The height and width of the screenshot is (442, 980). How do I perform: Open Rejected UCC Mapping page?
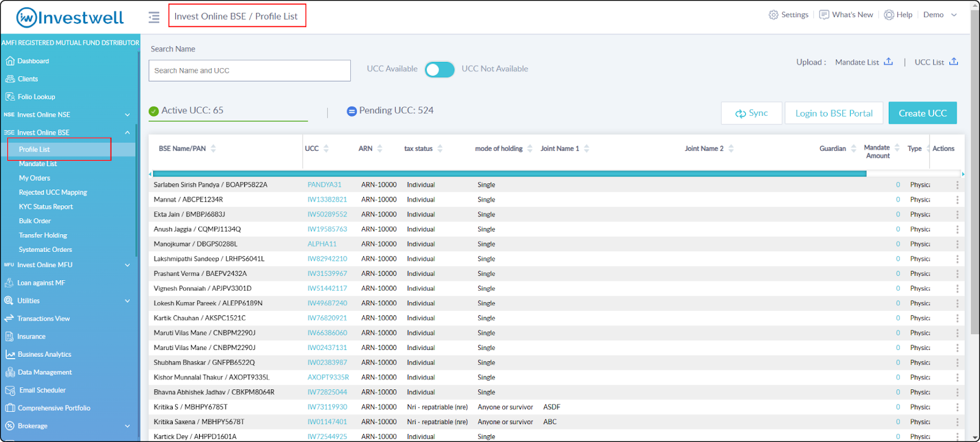[x=53, y=192]
